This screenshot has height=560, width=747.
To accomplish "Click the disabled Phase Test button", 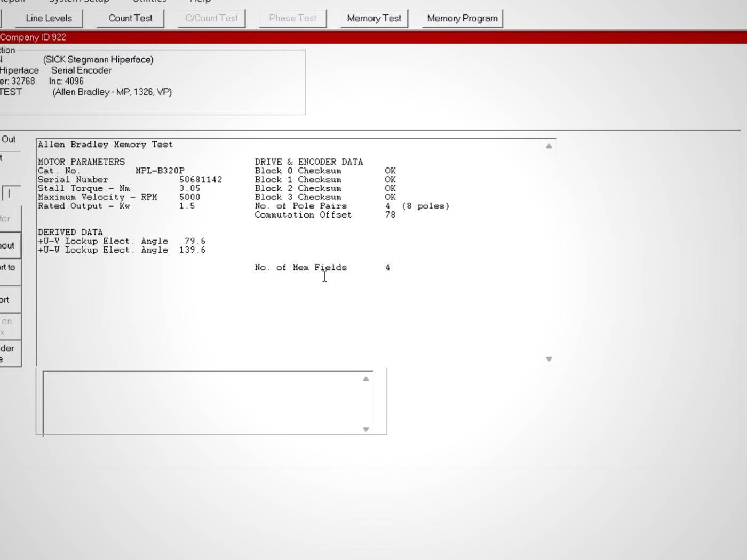I will click(293, 18).
